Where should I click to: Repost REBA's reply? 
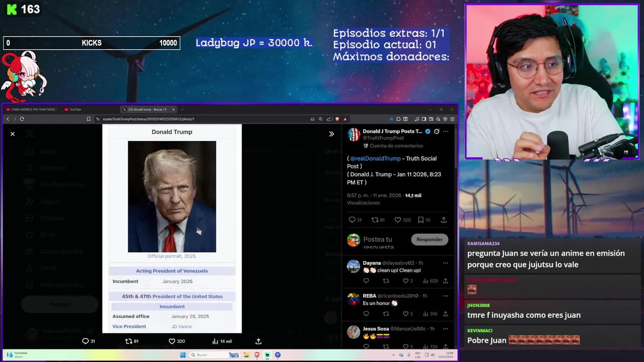[x=386, y=314]
